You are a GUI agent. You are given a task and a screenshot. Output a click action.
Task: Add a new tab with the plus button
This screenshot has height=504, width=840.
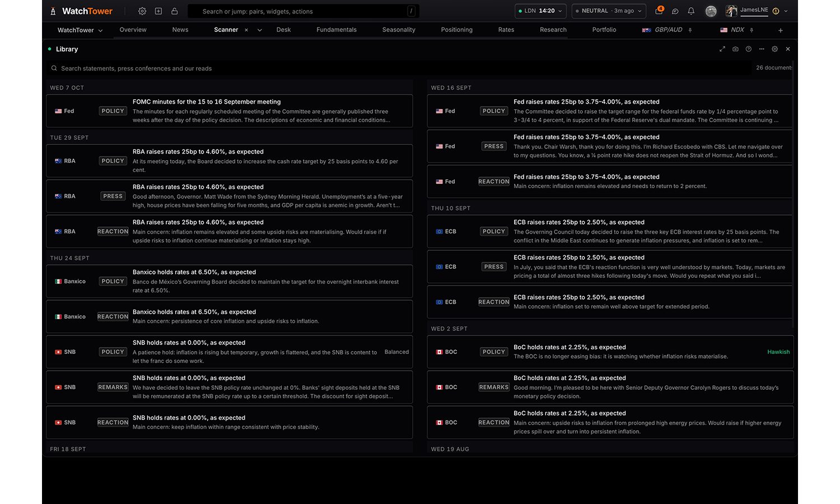[x=781, y=30]
